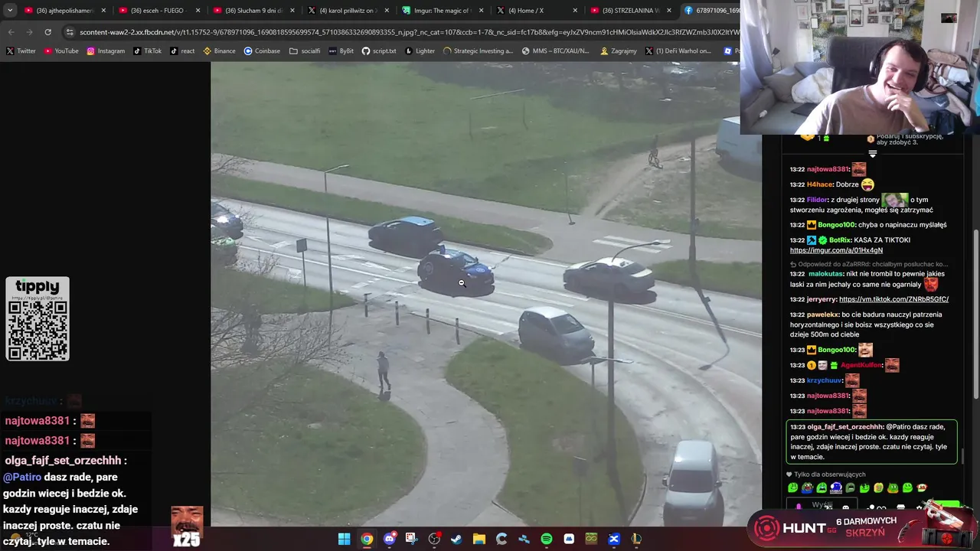The height and width of the screenshot is (551, 980).
Task: Switch to the 'Slucham 9 dni' tab
Action: tap(253, 11)
